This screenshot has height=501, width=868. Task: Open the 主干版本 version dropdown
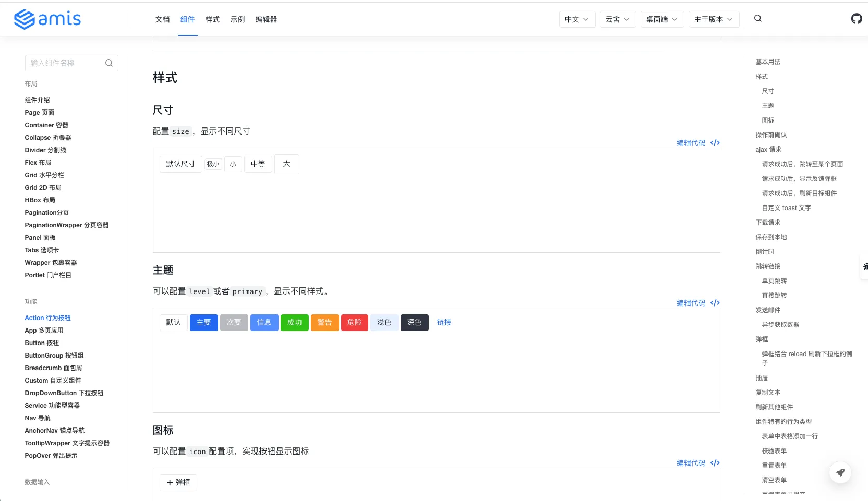pyautogui.click(x=714, y=19)
